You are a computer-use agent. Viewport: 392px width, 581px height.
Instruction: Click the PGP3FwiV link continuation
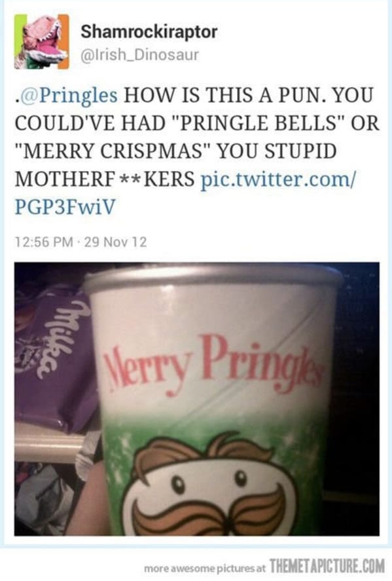pyautogui.click(x=65, y=207)
